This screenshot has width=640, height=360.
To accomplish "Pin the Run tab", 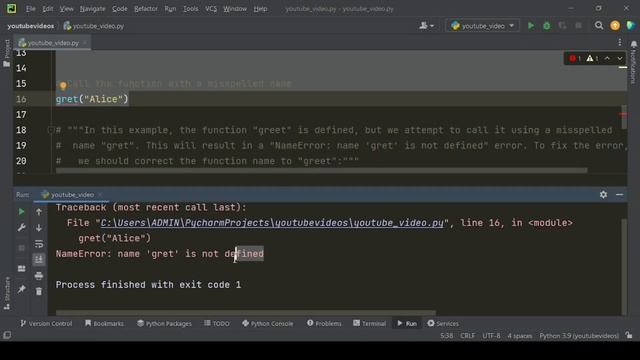I will click(x=21, y=289).
